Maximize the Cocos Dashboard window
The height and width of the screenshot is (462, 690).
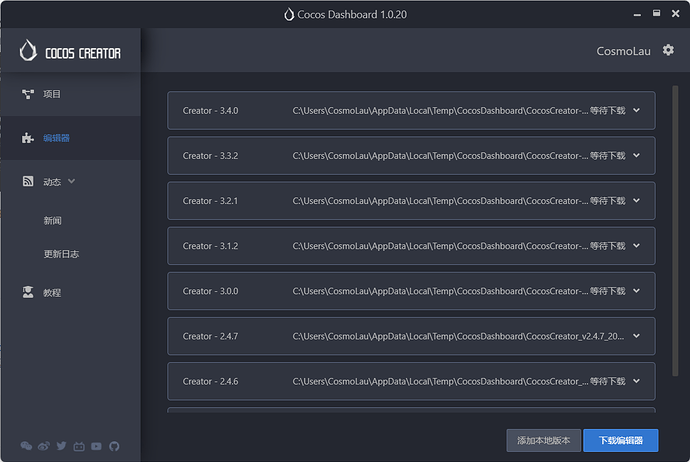pos(656,13)
